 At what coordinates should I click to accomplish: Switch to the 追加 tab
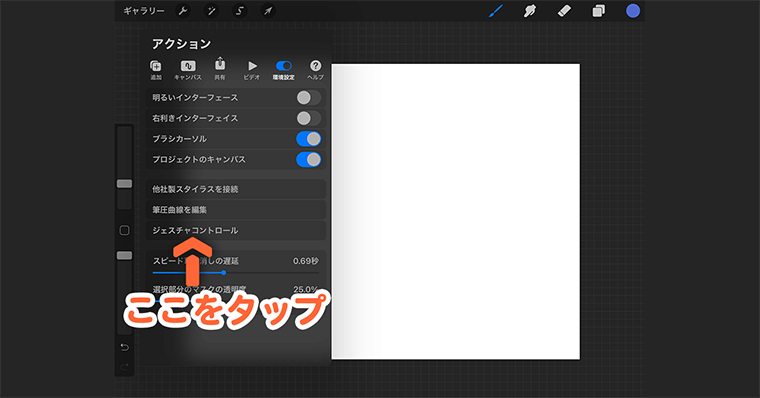coord(156,70)
